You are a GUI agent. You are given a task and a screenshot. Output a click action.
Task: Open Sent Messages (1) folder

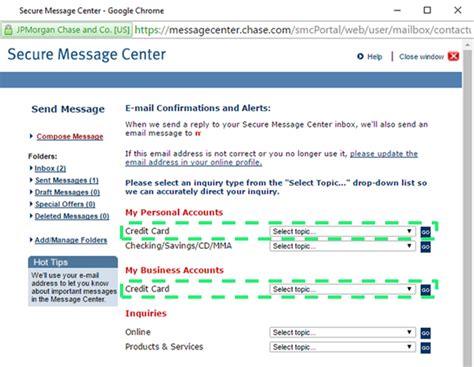67,180
